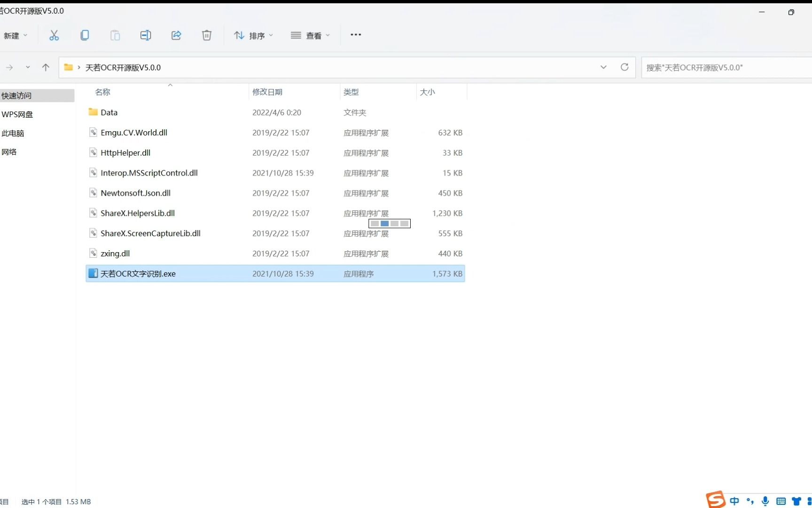Click the 1,573 KB size cell

(x=447, y=274)
